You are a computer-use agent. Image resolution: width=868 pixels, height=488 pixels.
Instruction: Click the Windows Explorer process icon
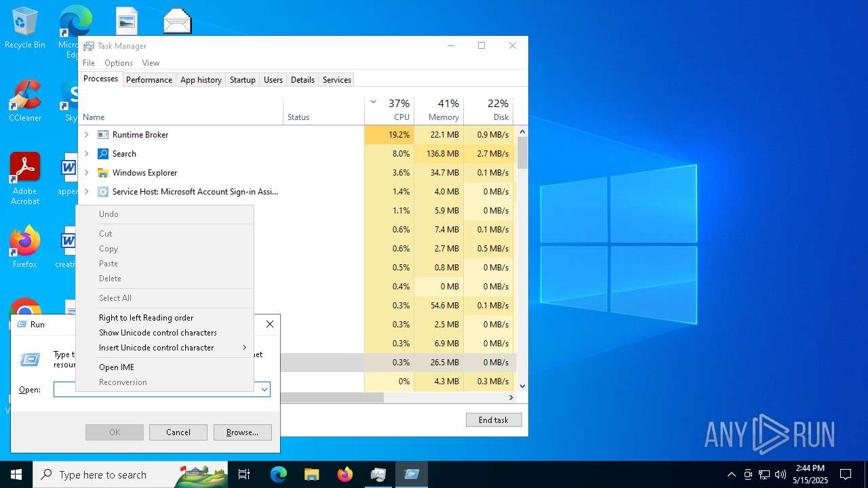(x=103, y=173)
